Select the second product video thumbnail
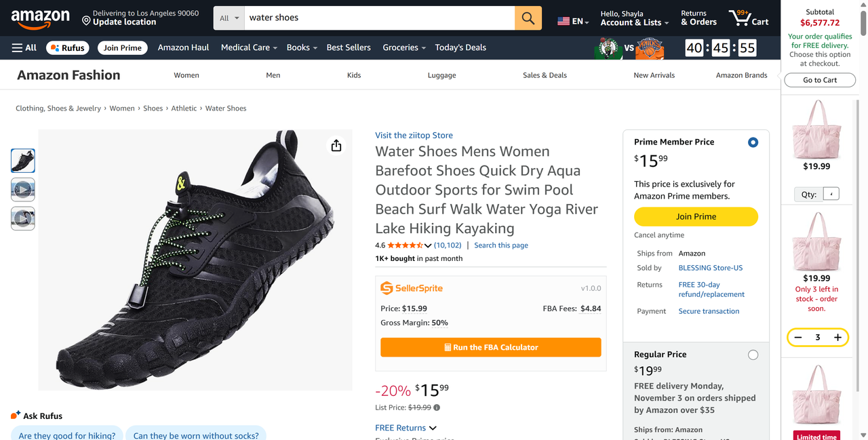Screen dimensions: 868x440 pos(23,218)
